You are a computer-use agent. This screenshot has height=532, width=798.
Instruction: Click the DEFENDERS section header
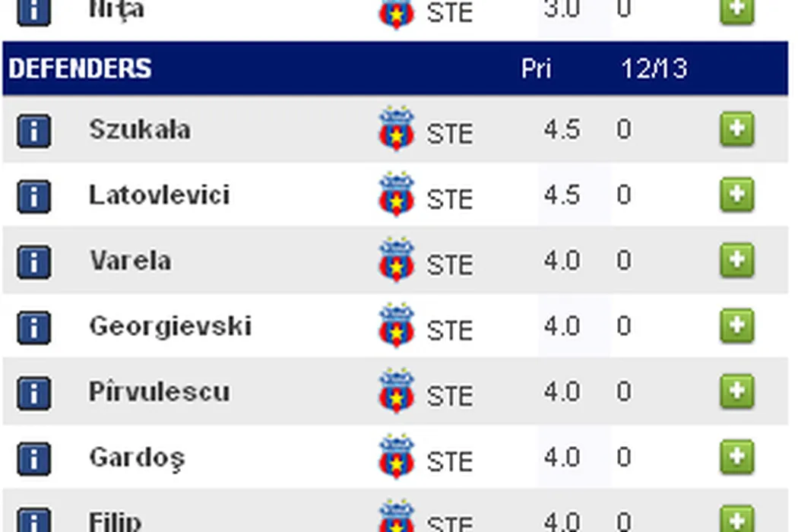click(x=80, y=68)
